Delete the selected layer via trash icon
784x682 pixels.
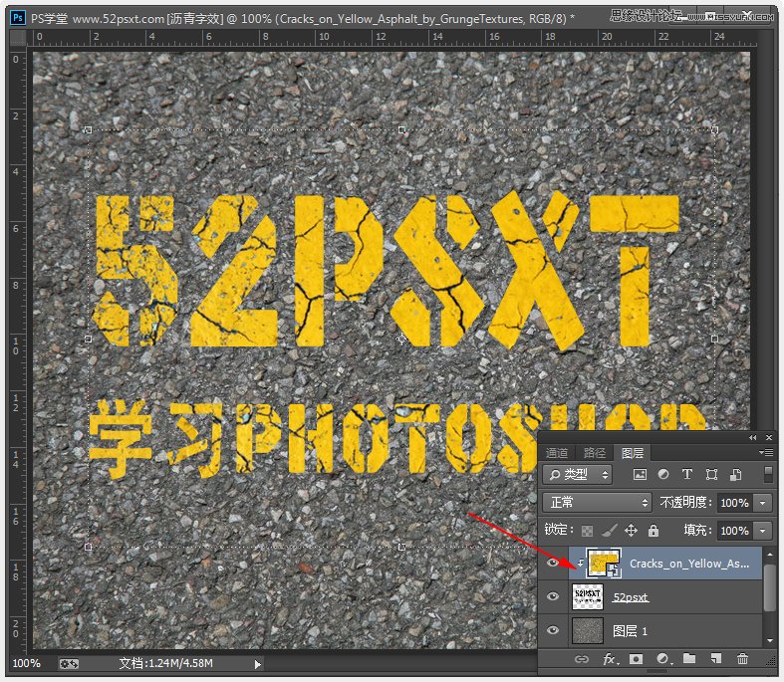click(x=742, y=659)
